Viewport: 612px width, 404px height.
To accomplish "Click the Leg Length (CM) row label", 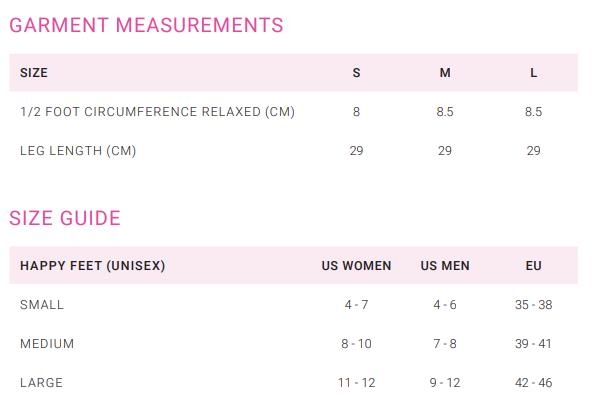I will click(78, 151).
